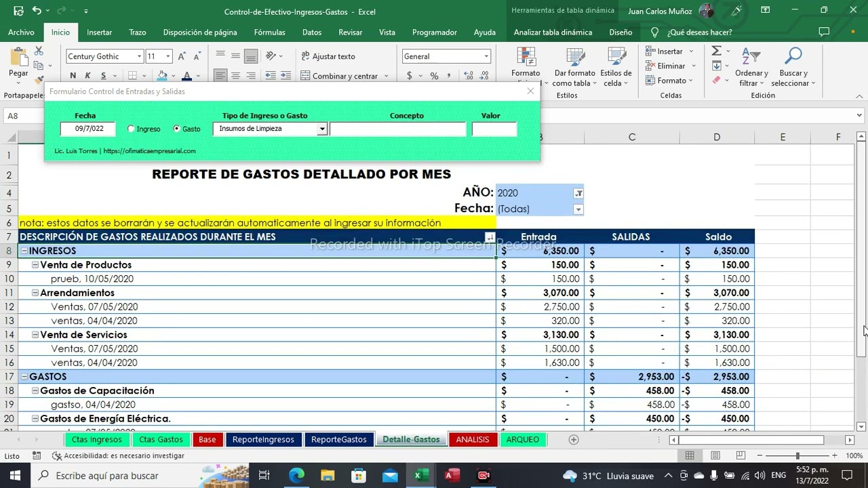
Task: Click the Page Layout view icon in status bar
Action: coord(715,455)
